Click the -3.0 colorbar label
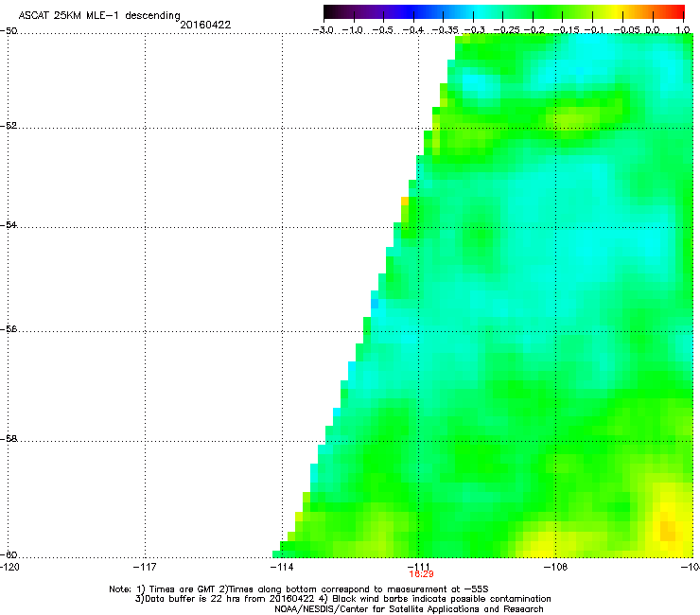 click(324, 30)
